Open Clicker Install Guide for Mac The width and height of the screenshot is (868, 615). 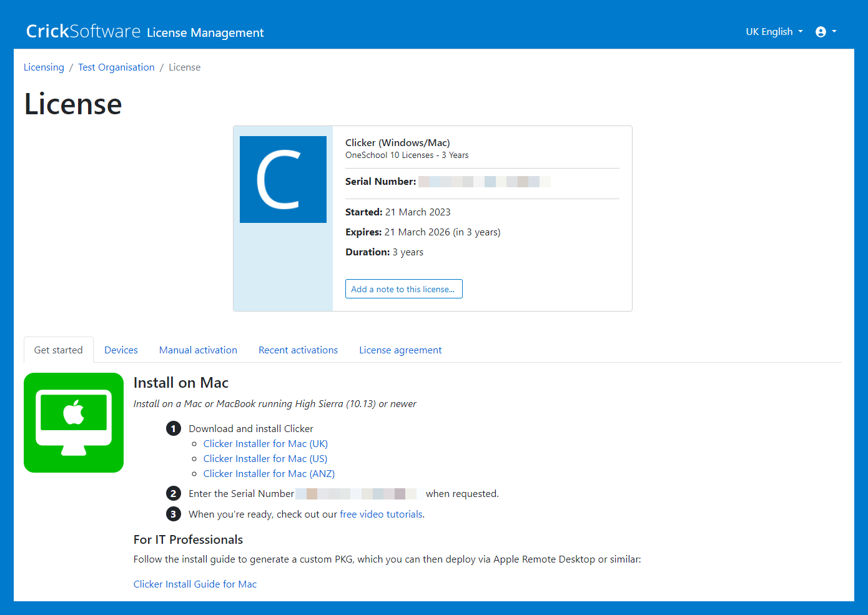click(195, 584)
